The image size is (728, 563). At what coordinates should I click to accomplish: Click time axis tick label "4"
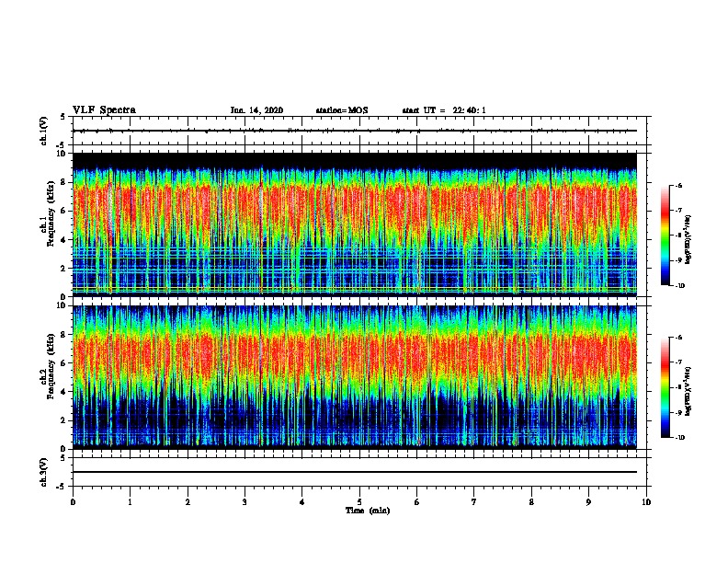click(x=302, y=502)
